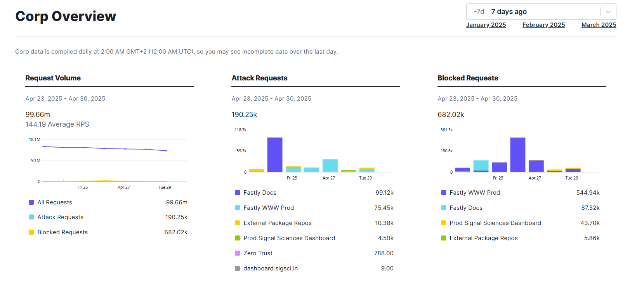The height and width of the screenshot is (291, 644).
Task: Click the 99.66m total above Request Volume chart
Action: click(x=38, y=115)
